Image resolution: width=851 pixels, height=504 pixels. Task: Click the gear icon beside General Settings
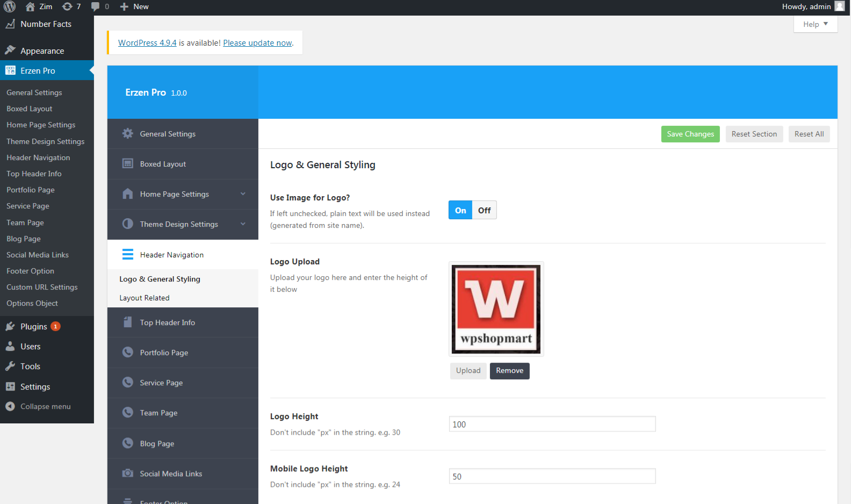click(128, 133)
